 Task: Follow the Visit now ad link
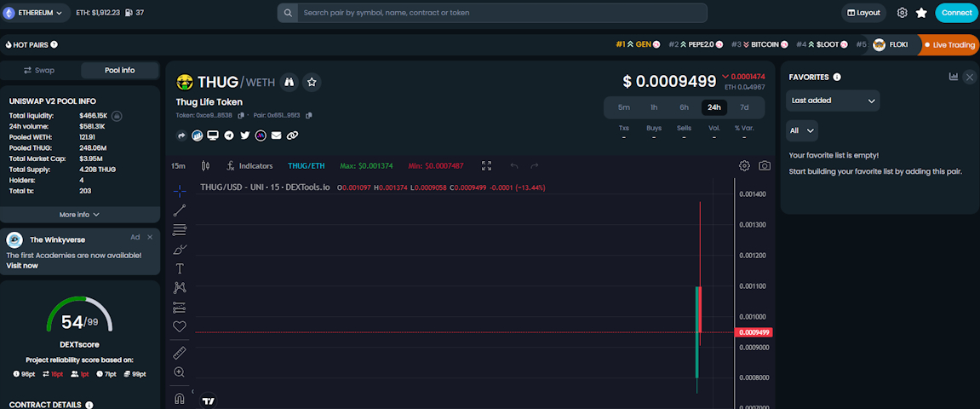click(22, 265)
